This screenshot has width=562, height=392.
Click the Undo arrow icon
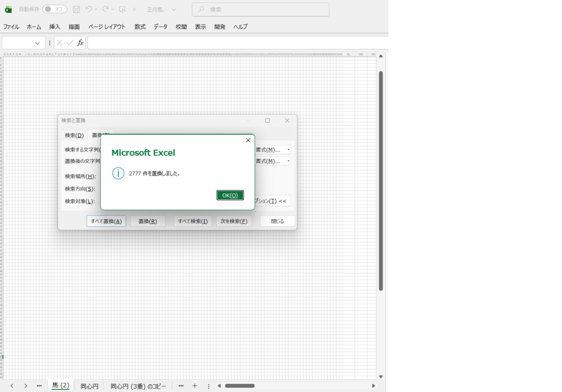[88, 9]
